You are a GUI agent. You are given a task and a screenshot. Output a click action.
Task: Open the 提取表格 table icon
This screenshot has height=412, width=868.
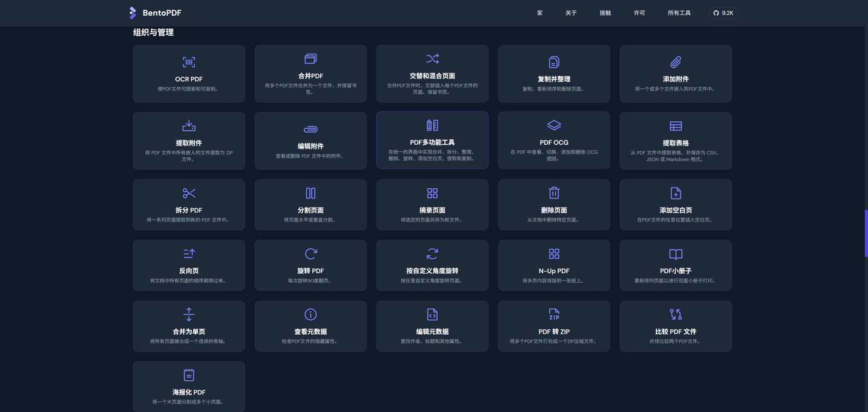[x=676, y=125]
